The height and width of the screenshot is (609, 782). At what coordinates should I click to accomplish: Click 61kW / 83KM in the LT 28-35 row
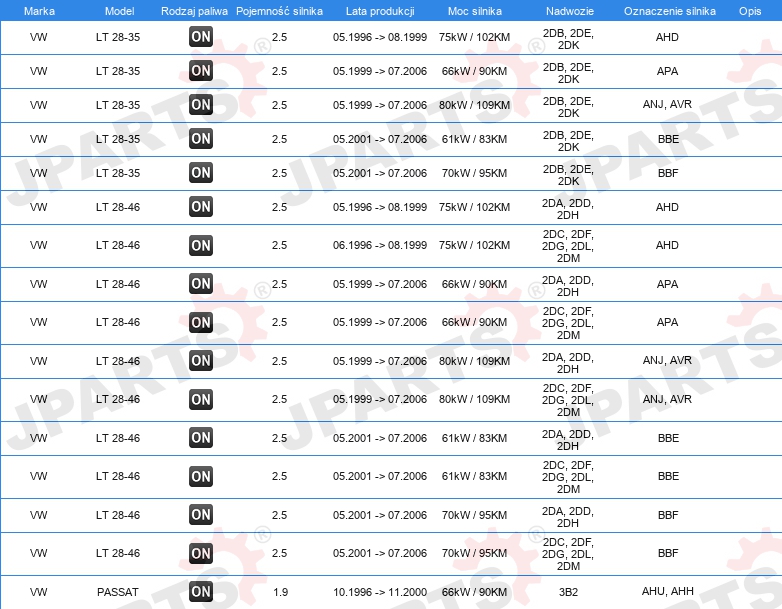click(x=474, y=139)
